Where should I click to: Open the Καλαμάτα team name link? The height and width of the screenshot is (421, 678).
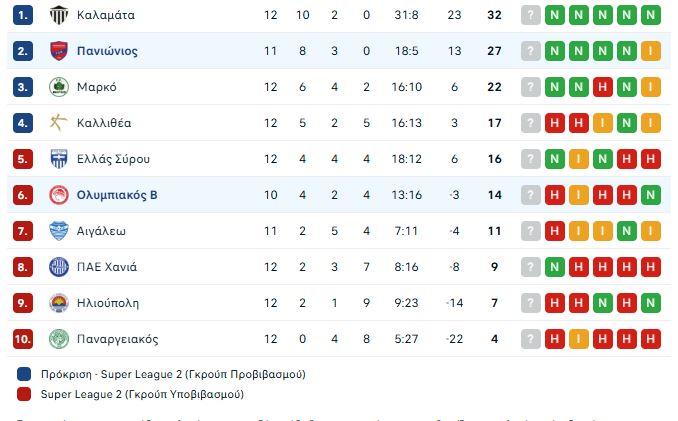(x=105, y=15)
